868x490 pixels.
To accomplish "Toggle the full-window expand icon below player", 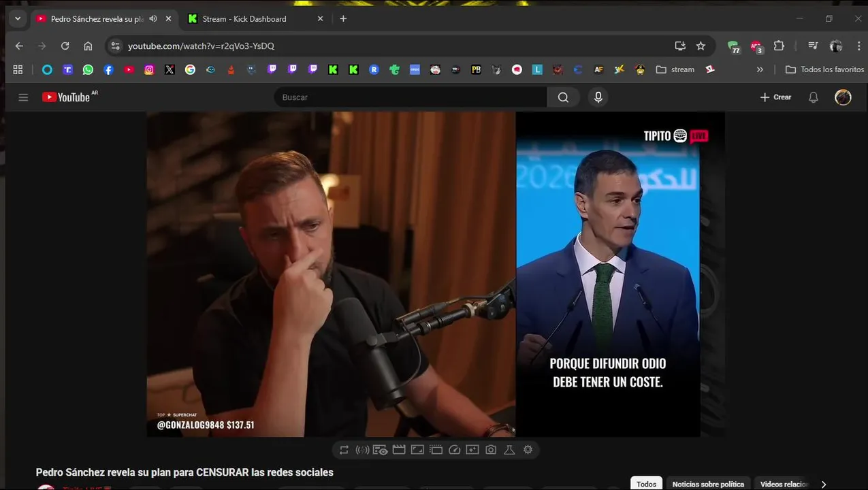I will pyautogui.click(x=417, y=450).
